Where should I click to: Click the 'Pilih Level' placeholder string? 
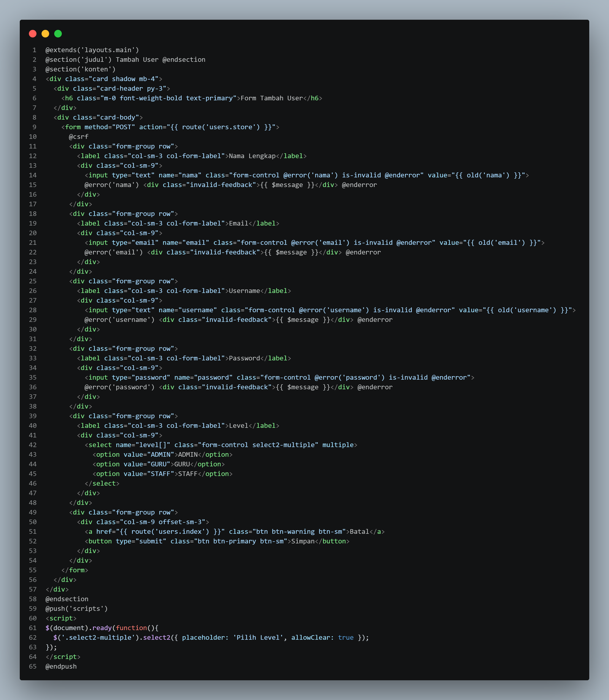[258, 638]
